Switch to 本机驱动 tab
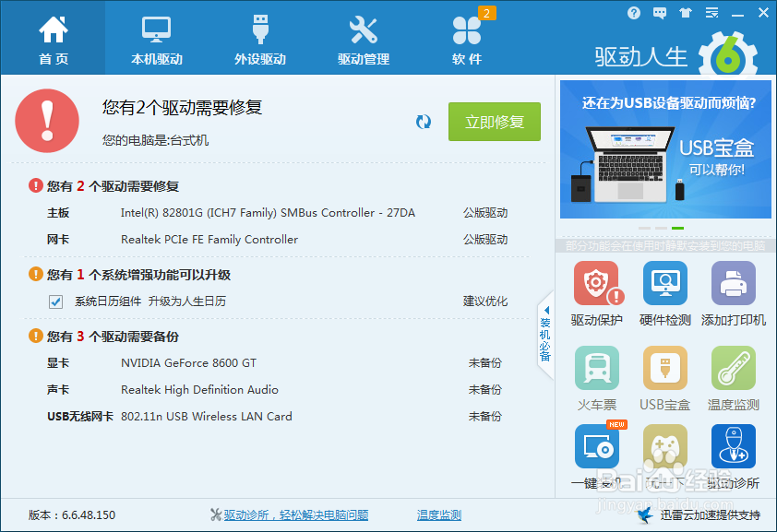The height and width of the screenshot is (532, 777). (157, 39)
